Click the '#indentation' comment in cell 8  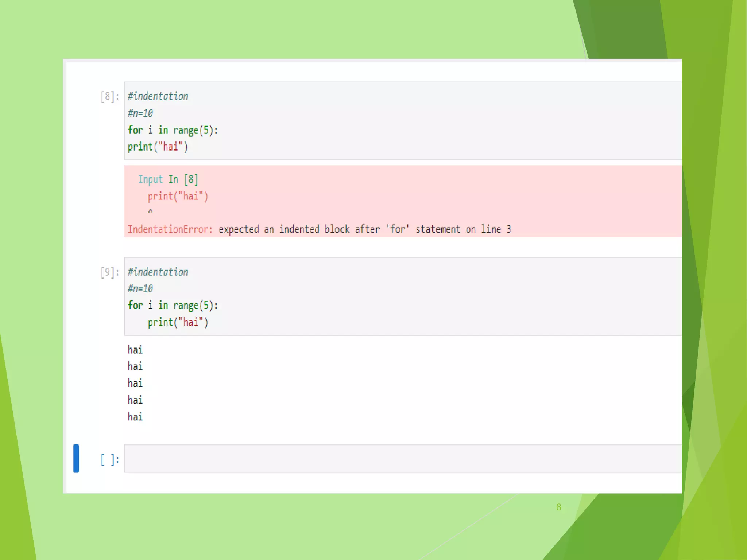coord(158,97)
